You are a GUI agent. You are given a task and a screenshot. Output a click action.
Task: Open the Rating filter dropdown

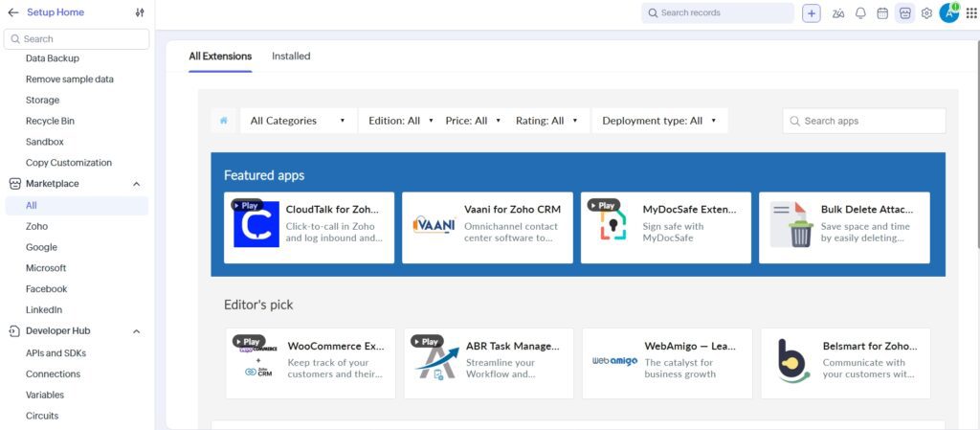[x=546, y=121]
